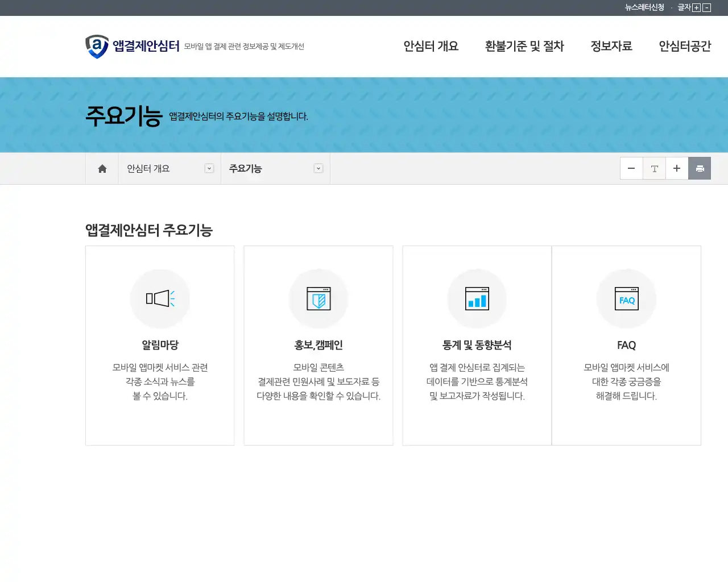
Task: Click the 앱결제안심터 shield logo
Action: (x=97, y=47)
